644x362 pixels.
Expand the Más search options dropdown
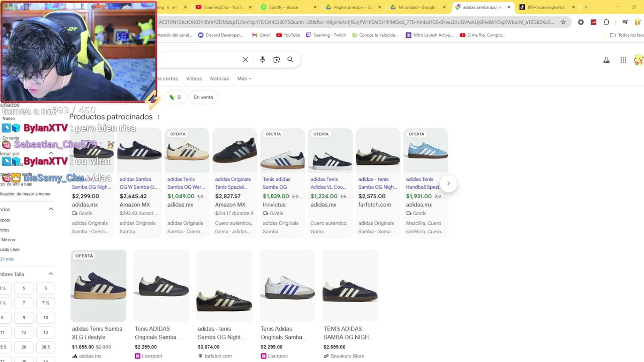click(244, 78)
